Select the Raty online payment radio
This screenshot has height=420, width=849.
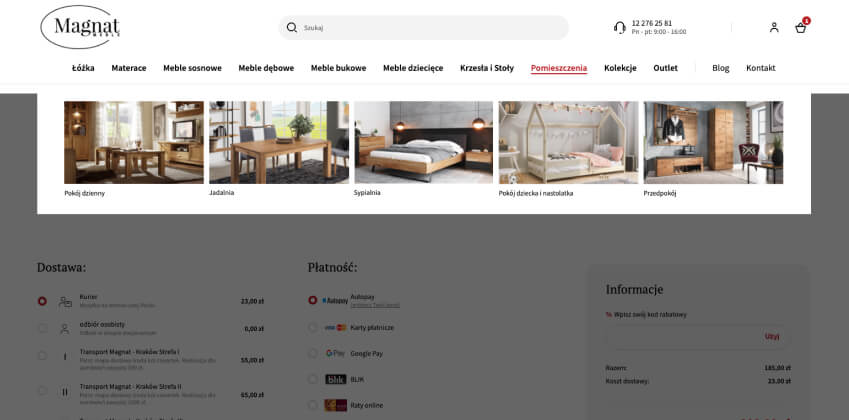pos(312,405)
